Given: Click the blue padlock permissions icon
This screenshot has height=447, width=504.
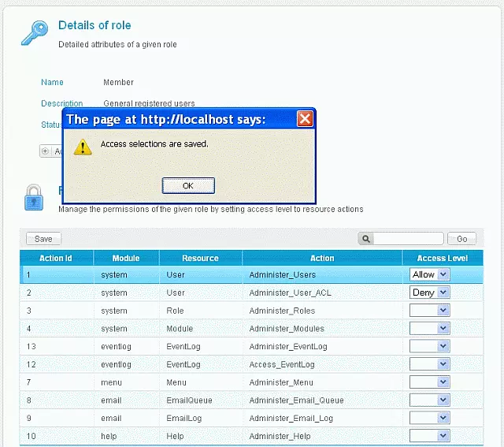Looking at the screenshot, I should click(x=34, y=198).
